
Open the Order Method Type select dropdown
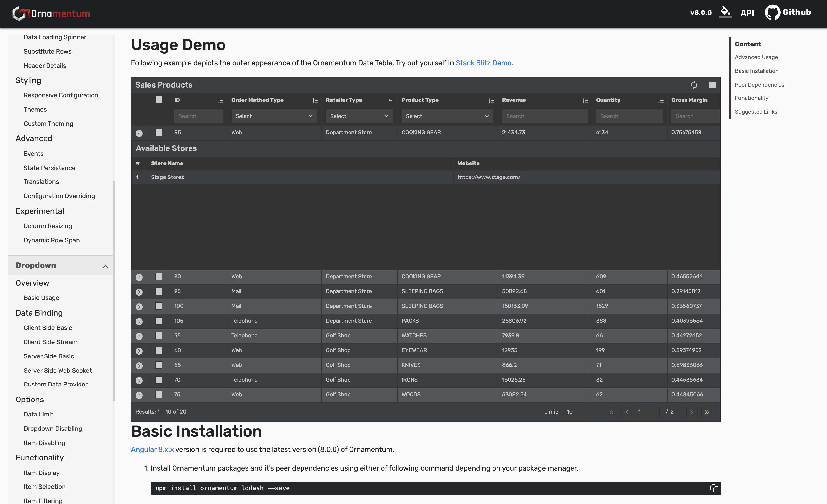click(x=274, y=116)
